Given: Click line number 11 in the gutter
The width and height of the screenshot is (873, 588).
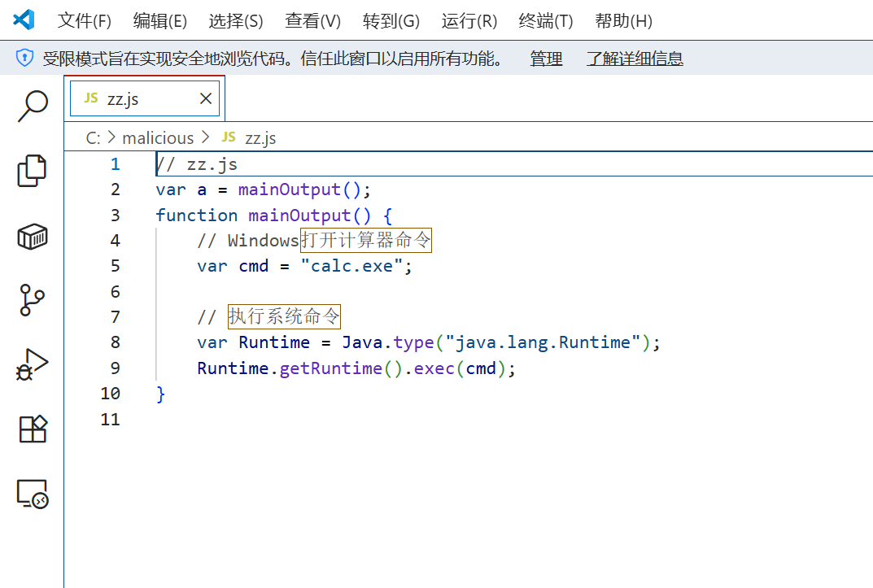Looking at the screenshot, I should coord(110,420).
